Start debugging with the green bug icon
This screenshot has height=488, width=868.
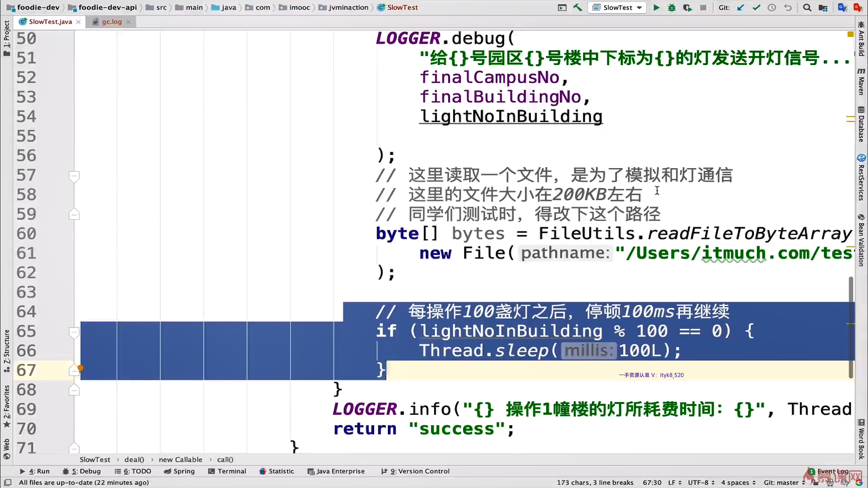[x=671, y=7]
